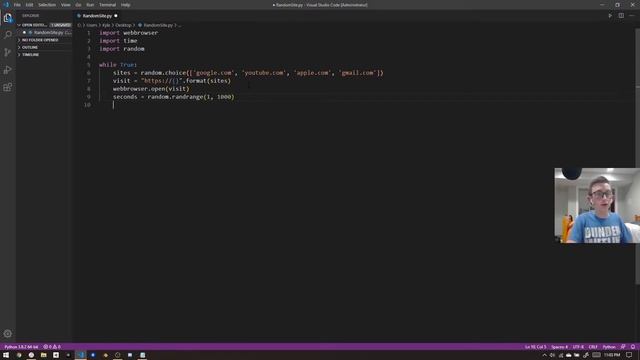Open the Explorer view in activity bar

click(x=8, y=18)
